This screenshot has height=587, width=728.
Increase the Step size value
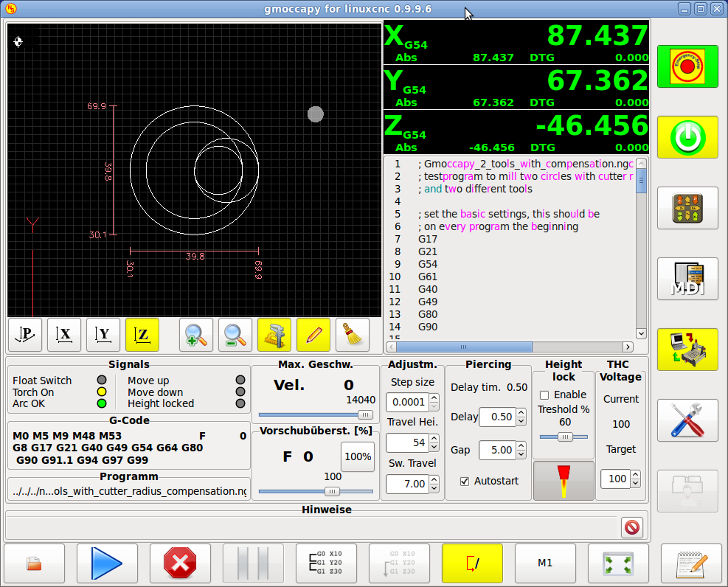tap(434, 397)
